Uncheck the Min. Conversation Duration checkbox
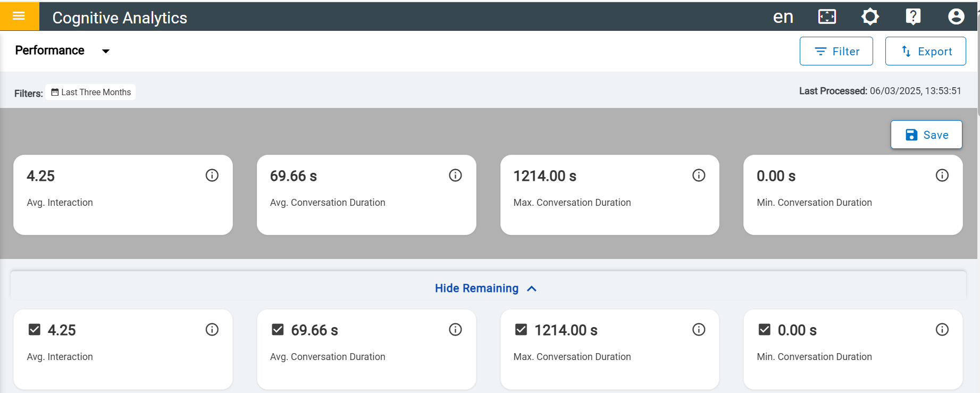 (x=765, y=330)
